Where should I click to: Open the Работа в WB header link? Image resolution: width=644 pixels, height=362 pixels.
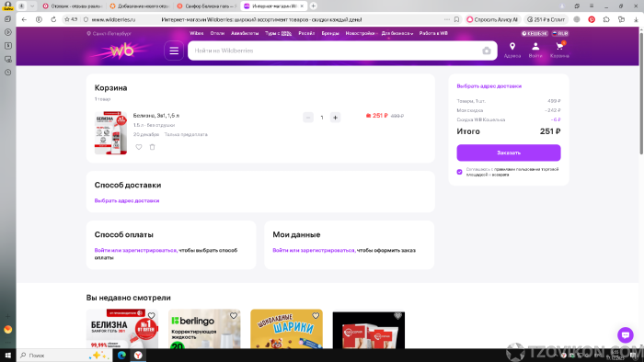pos(433,34)
